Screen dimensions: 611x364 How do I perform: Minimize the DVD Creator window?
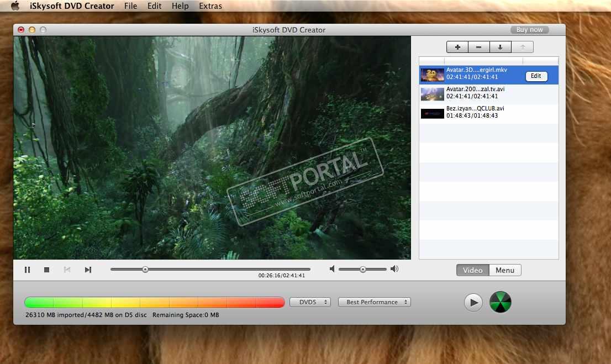tap(32, 30)
